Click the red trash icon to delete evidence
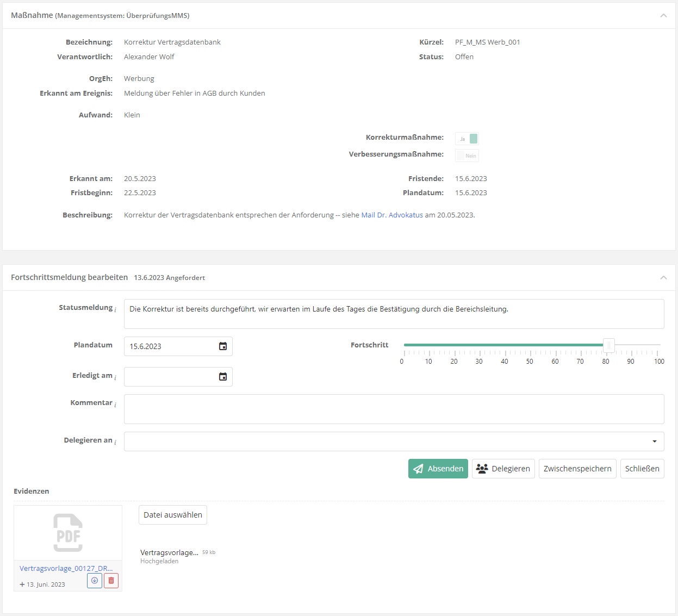This screenshot has height=616, width=678. [111, 581]
